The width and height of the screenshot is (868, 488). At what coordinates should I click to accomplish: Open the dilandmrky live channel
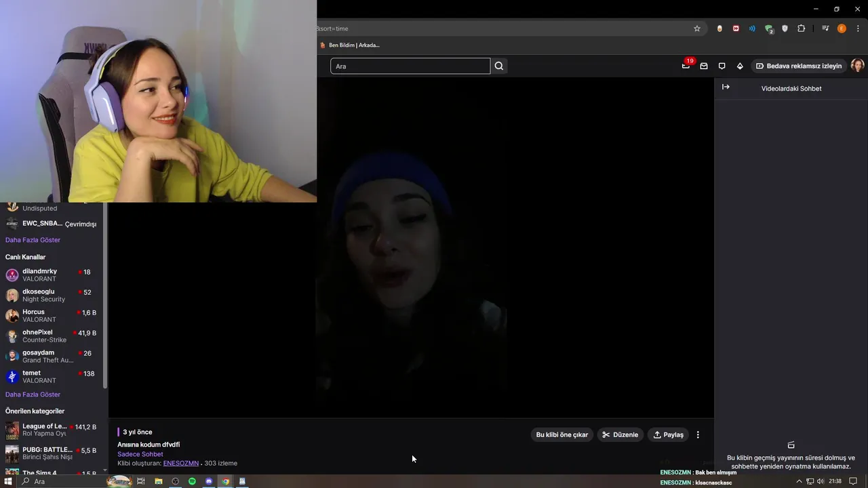click(x=52, y=275)
